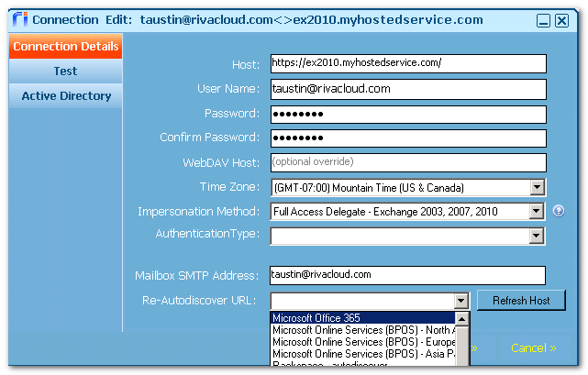Select the Connection Details tab
The image size is (588, 375).
66,46
